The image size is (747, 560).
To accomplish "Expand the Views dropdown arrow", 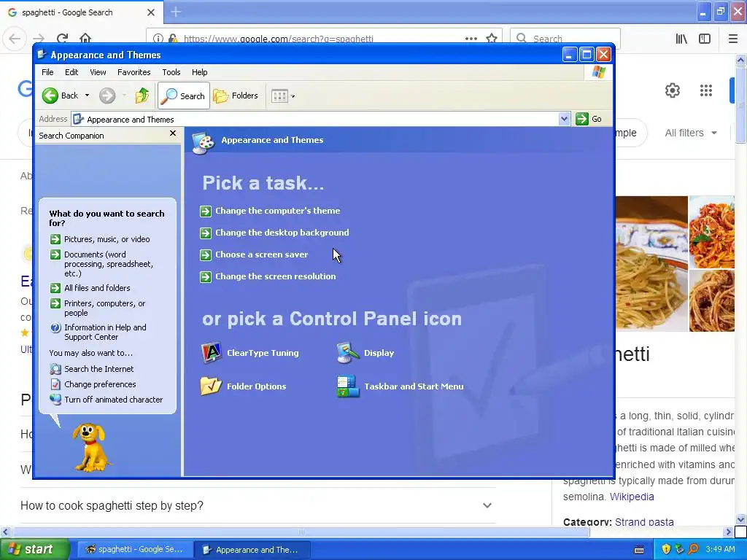I will [x=293, y=96].
